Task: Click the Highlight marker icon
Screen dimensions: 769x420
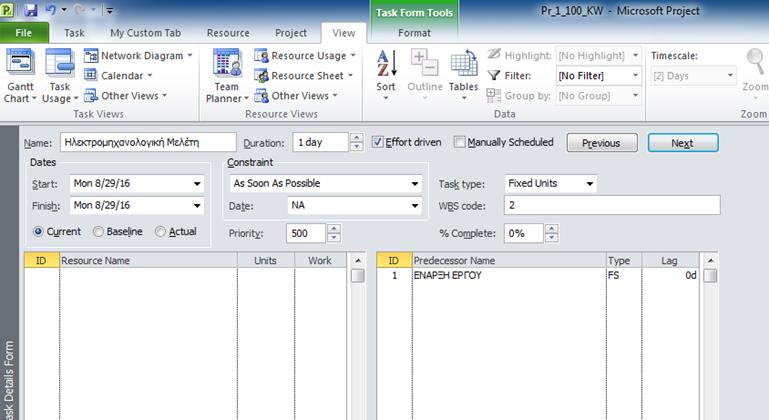Action: [494, 54]
